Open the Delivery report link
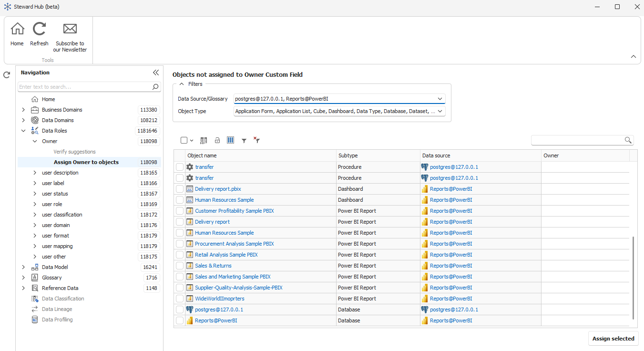Image resolution: width=644 pixels, height=351 pixels. coord(212,222)
